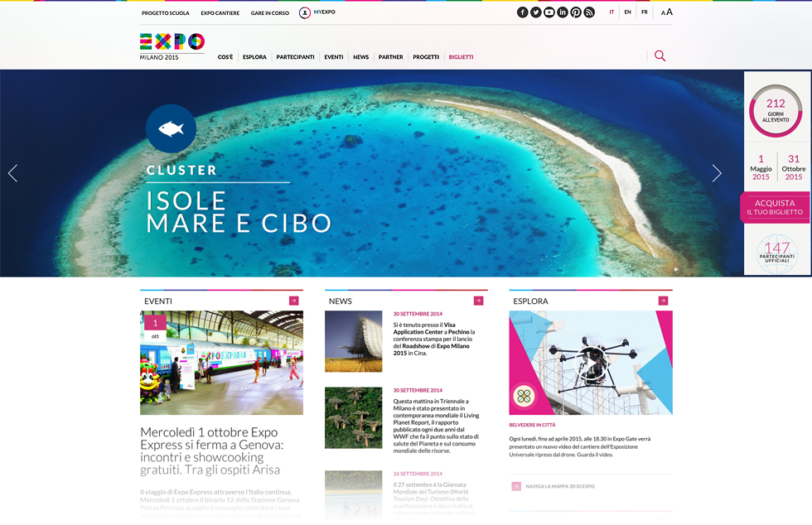Open the Eventi menu item
Viewport: 812px width, 525px height.
[334, 57]
